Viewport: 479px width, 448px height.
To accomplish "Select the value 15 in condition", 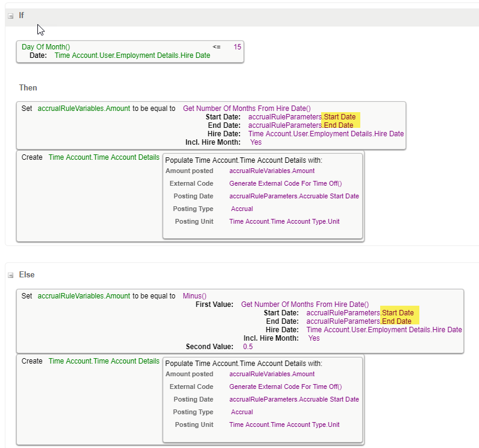I will coord(237,47).
